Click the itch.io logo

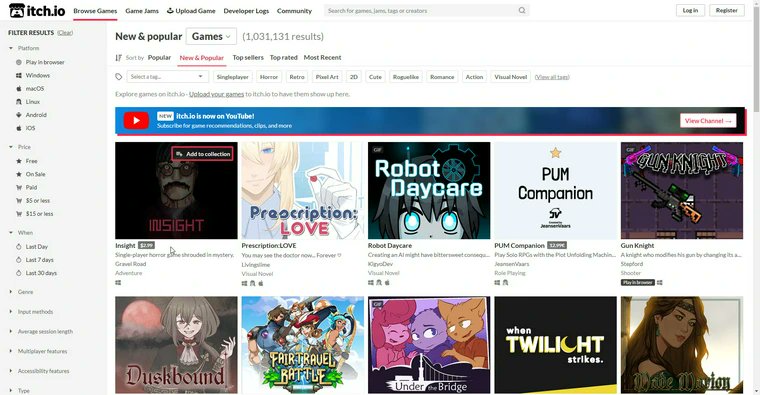37,10
